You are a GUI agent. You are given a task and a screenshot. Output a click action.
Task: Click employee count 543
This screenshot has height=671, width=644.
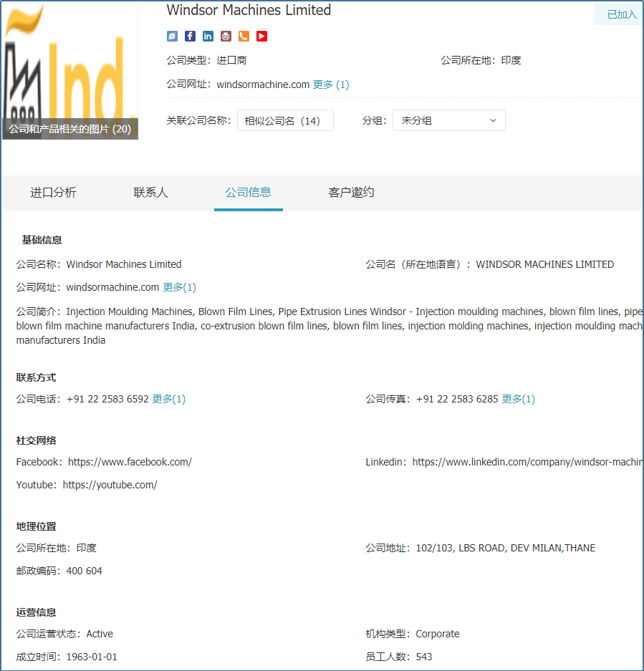(424, 657)
